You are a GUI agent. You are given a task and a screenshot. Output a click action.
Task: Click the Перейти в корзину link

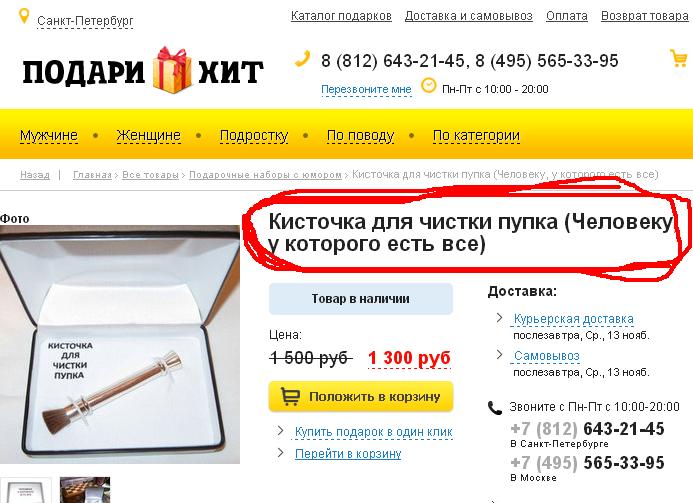[348, 453]
